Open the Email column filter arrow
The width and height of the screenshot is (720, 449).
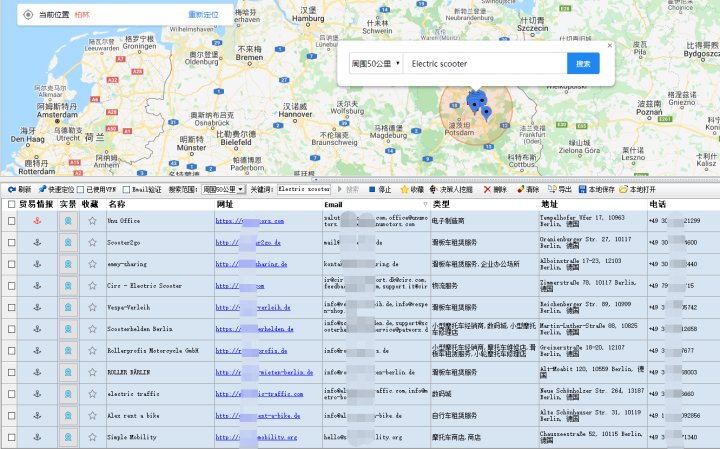425,204
